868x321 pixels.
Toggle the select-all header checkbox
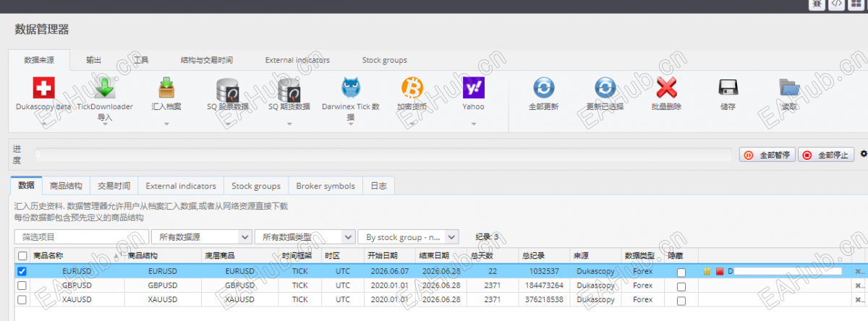point(22,256)
